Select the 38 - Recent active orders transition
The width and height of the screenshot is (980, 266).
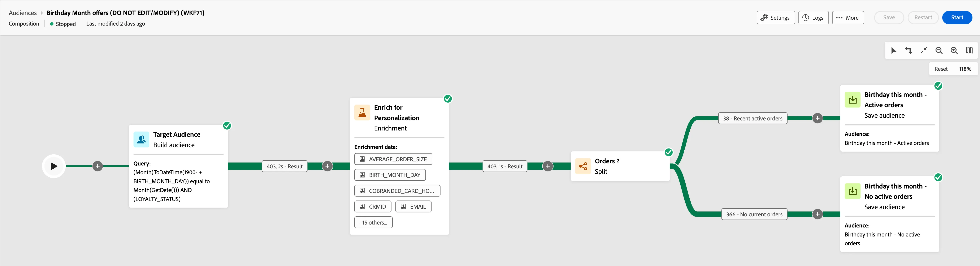click(x=753, y=118)
